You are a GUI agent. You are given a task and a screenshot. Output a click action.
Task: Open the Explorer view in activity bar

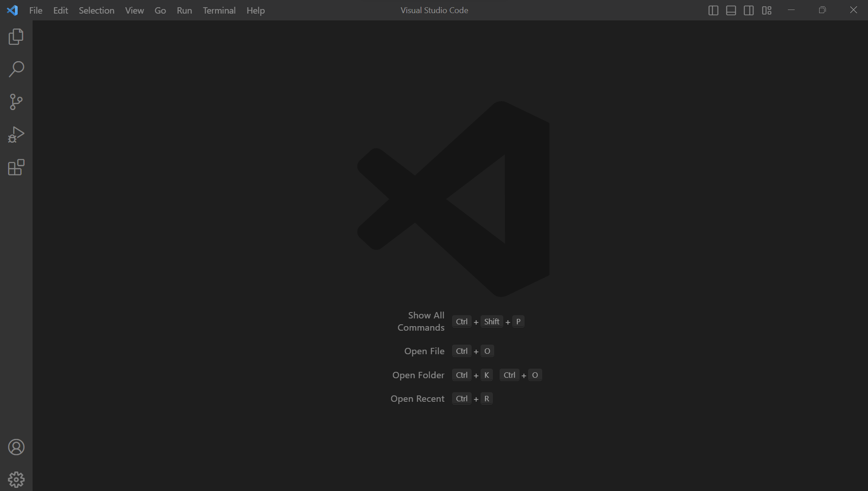click(x=16, y=37)
